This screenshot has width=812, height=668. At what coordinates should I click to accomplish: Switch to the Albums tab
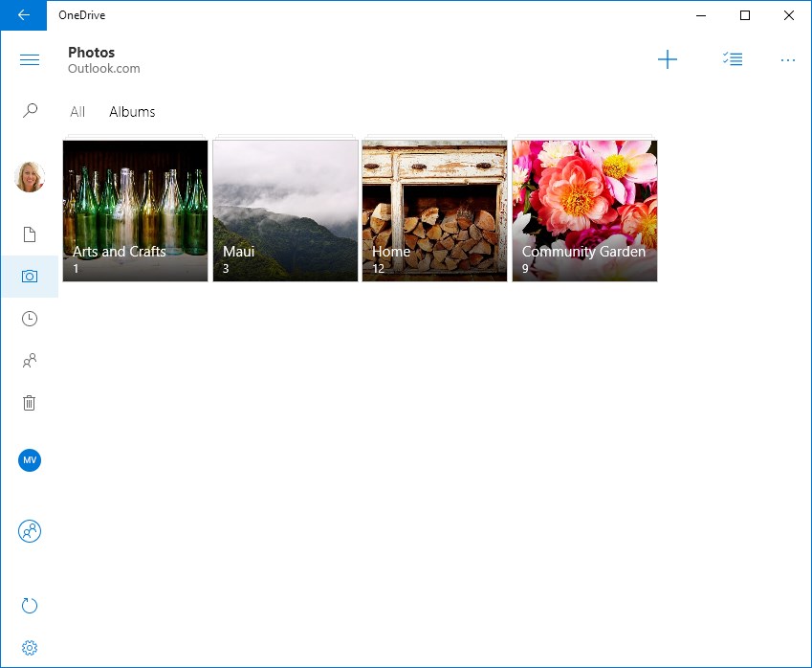point(132,112)
